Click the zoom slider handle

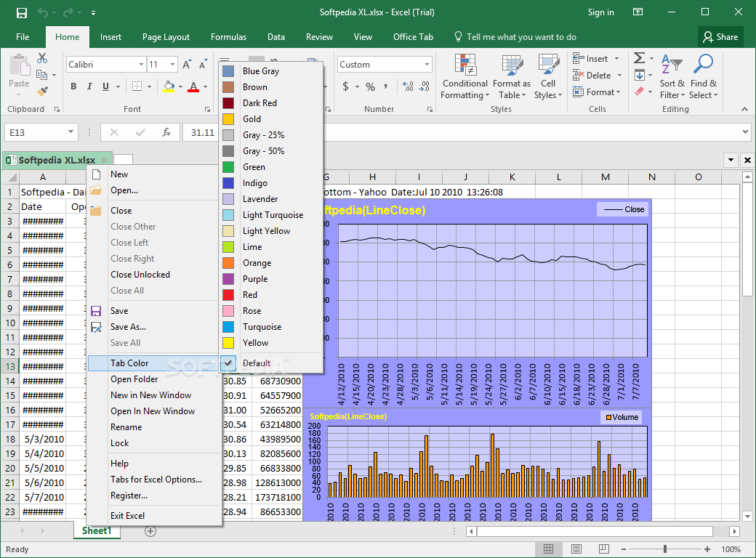point(665,549)
